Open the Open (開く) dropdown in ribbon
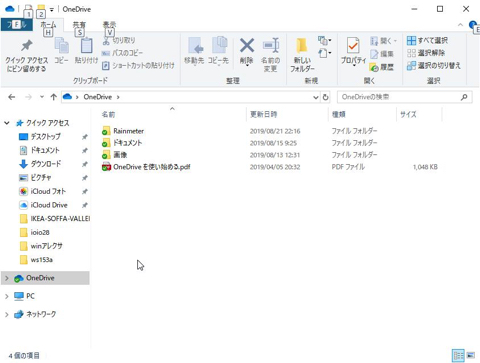This screenshot has height=363, width=480. click(384, 41)
